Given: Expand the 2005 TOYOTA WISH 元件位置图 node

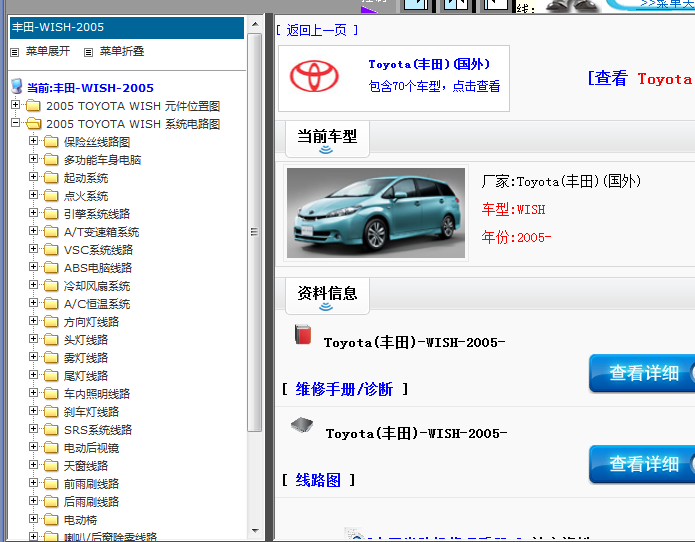Looking at the screenshot, I should [16, 105].
